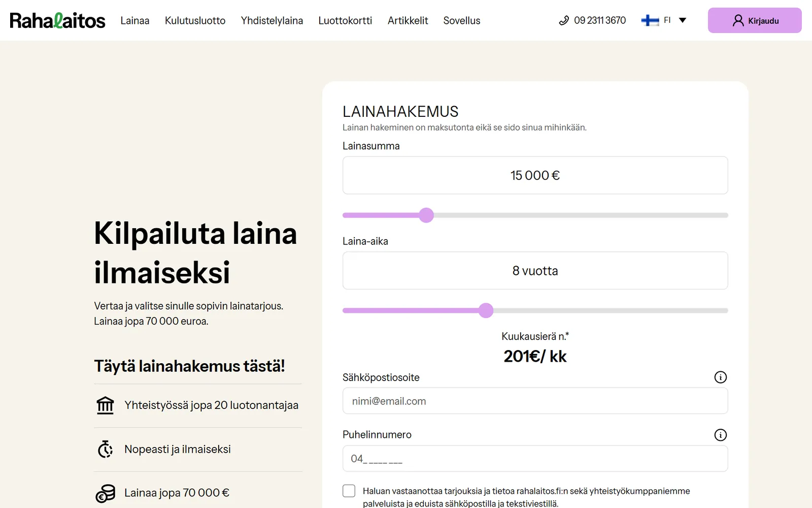Screen dimensions: 812x508
Task: Go to Yhdistelylaina page
Action: (272, 20)
